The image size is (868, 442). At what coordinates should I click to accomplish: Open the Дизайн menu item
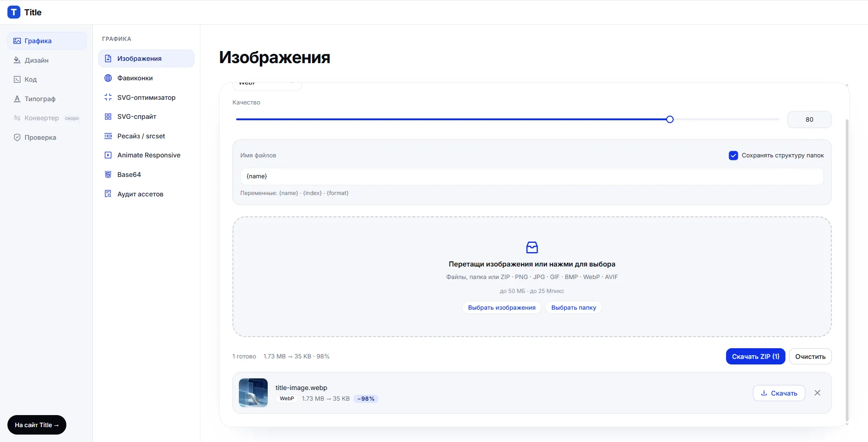47,60
